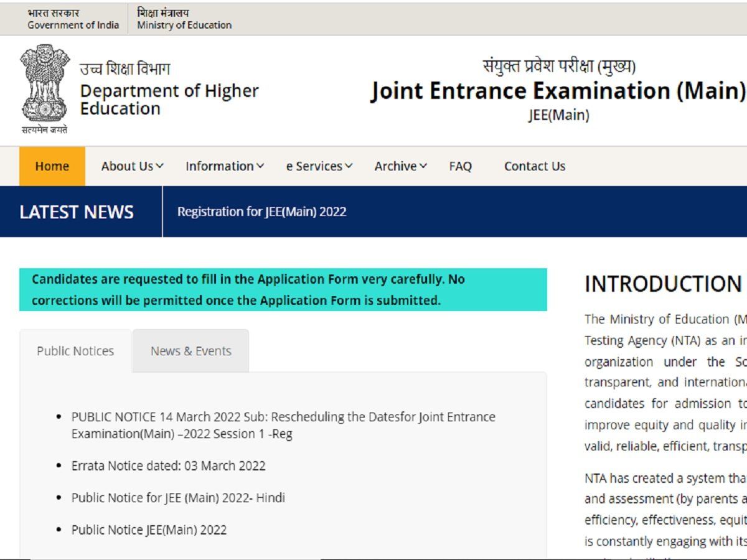
Task: Open the 14 March 2022 rescheduling public notice
Action: [x=283, y=425]
